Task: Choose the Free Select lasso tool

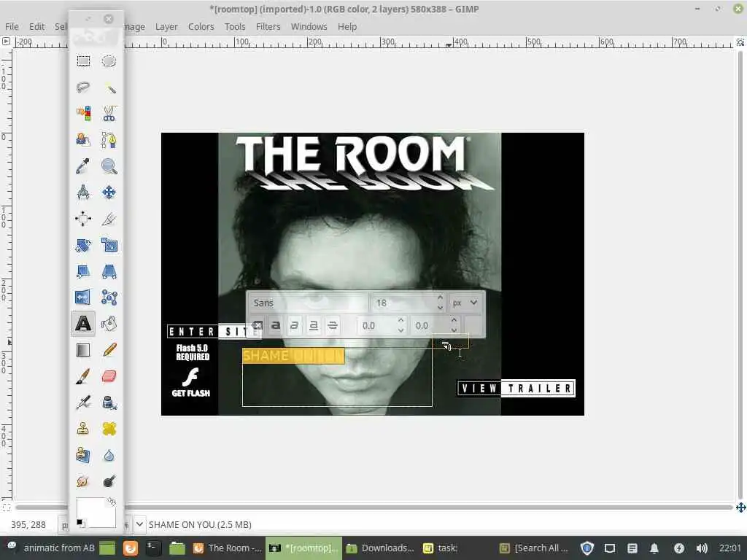Action: coord(83,87)
